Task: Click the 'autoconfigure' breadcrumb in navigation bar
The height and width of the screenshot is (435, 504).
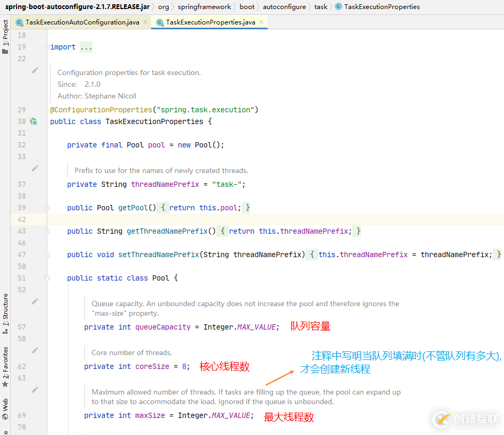Action: [x=284, y=7]
